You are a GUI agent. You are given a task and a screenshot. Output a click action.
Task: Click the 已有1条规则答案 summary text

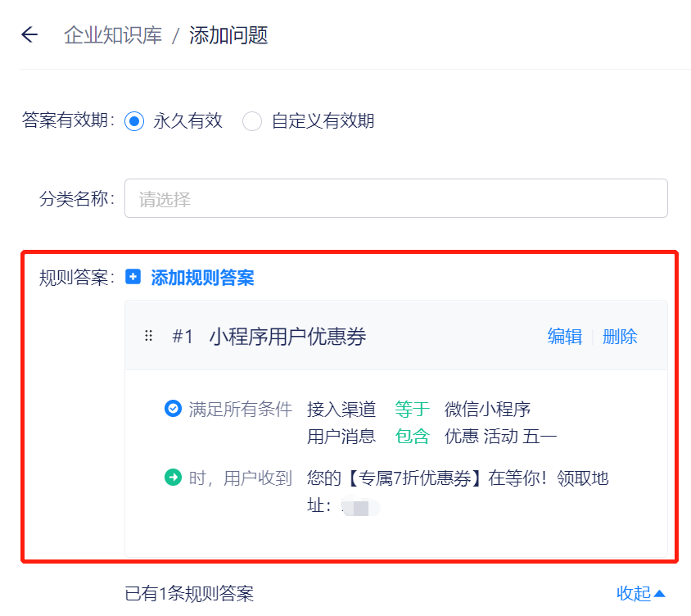click(189, 594)
